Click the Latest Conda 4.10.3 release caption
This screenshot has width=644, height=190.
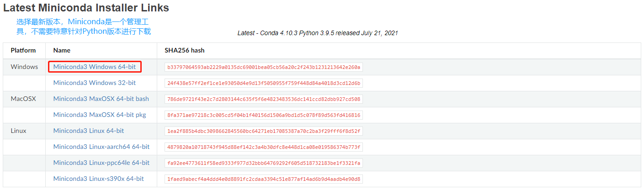[x=318, y=33]
